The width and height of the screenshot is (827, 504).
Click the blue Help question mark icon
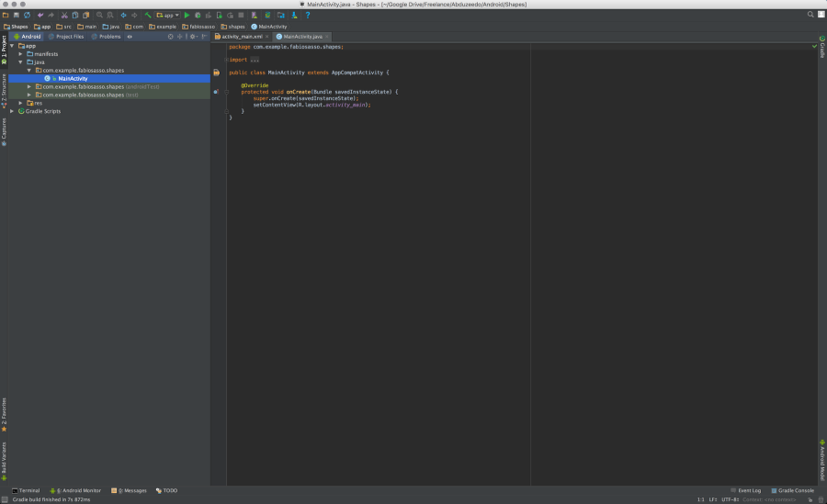308,16
